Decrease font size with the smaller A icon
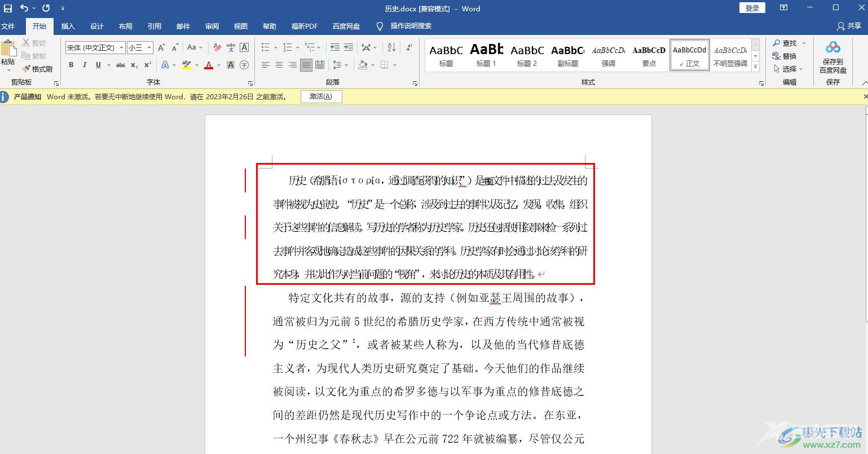The width and height of the screenshot is (868, 454). pos(175,47)
